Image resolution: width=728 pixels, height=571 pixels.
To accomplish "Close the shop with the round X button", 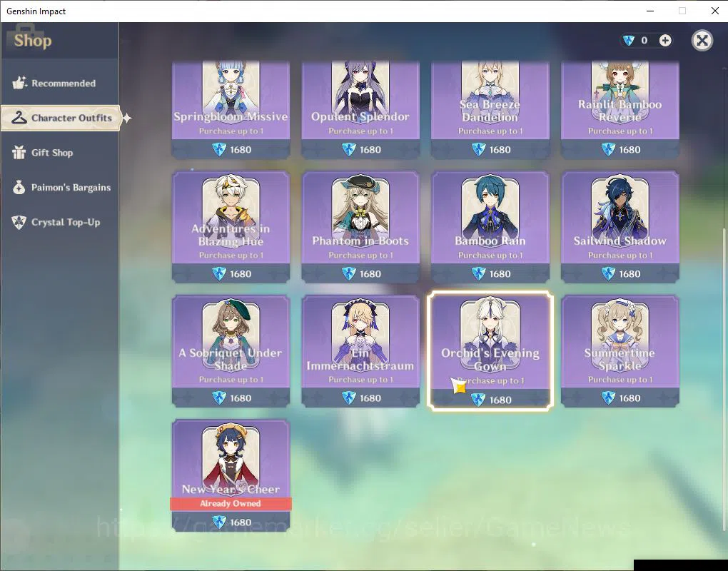I will tap(702, 41).
